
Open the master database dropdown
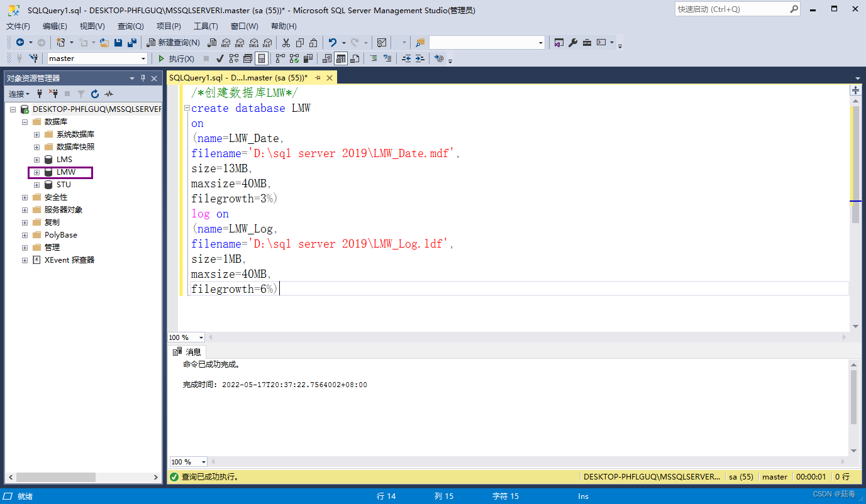coord(143,58)
